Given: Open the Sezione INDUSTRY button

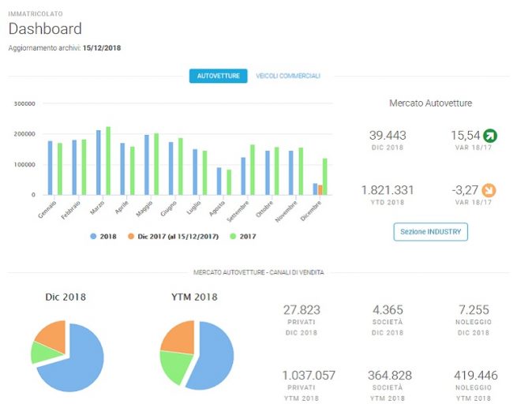Looking at the screenshot, I should click(430, 232).
